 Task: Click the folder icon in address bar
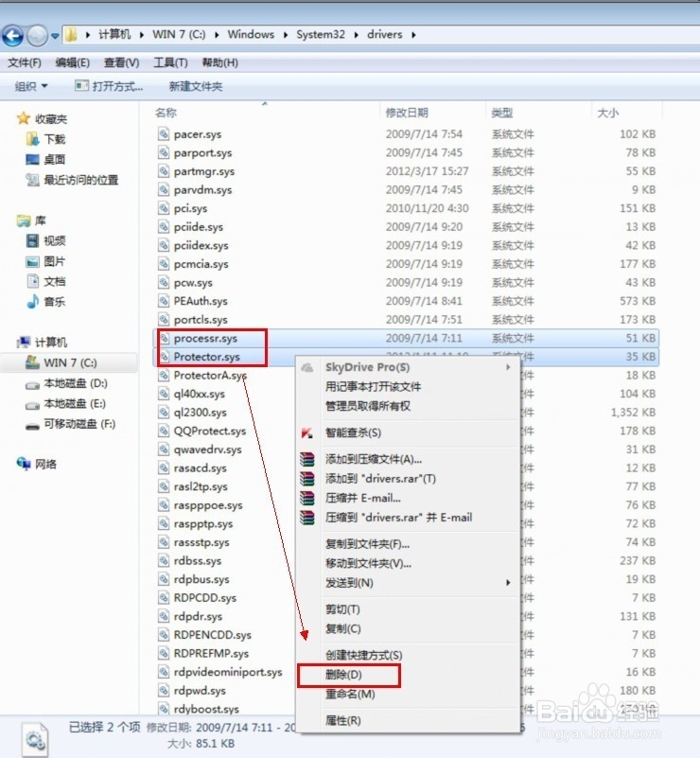72,34
